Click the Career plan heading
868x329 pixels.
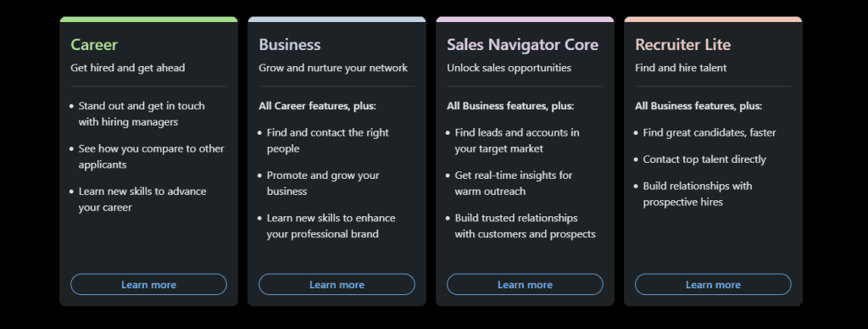click(94, 44)
